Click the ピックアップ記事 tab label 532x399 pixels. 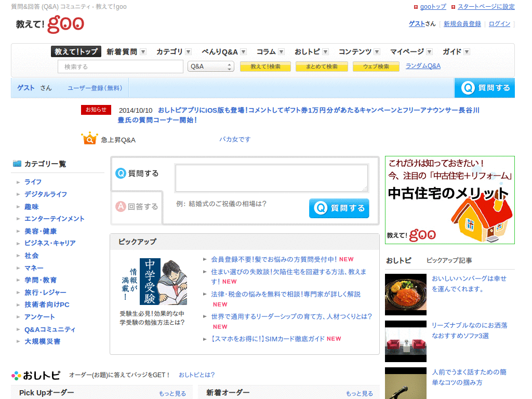click(x=449, y=260)
